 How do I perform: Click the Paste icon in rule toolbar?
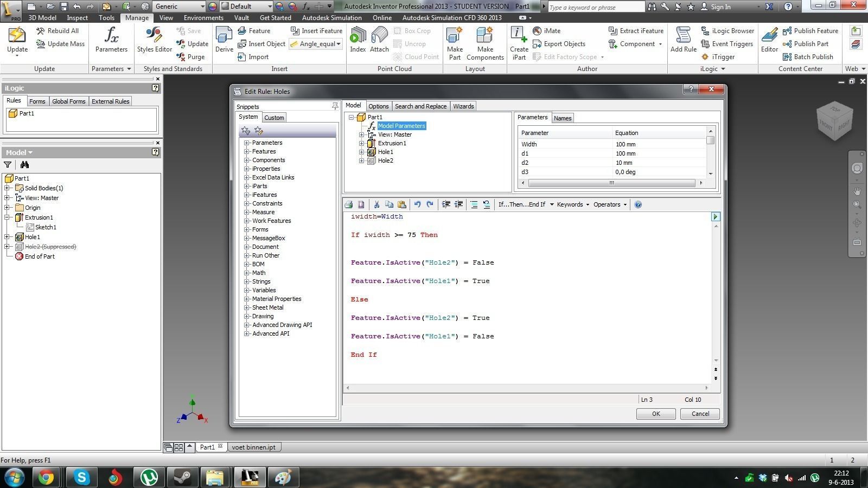coord(402,204)
